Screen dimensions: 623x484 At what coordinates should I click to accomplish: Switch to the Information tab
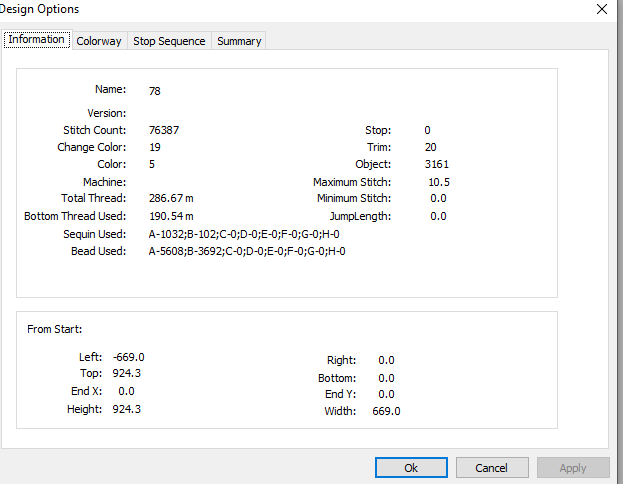tap(37, 40)
